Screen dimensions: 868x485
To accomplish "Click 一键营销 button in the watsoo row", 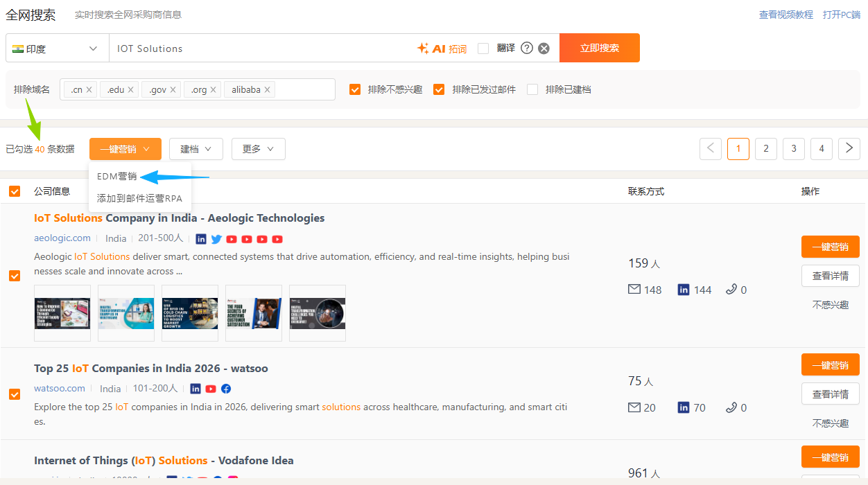I will pyautogui.click(x=831, y=365).
